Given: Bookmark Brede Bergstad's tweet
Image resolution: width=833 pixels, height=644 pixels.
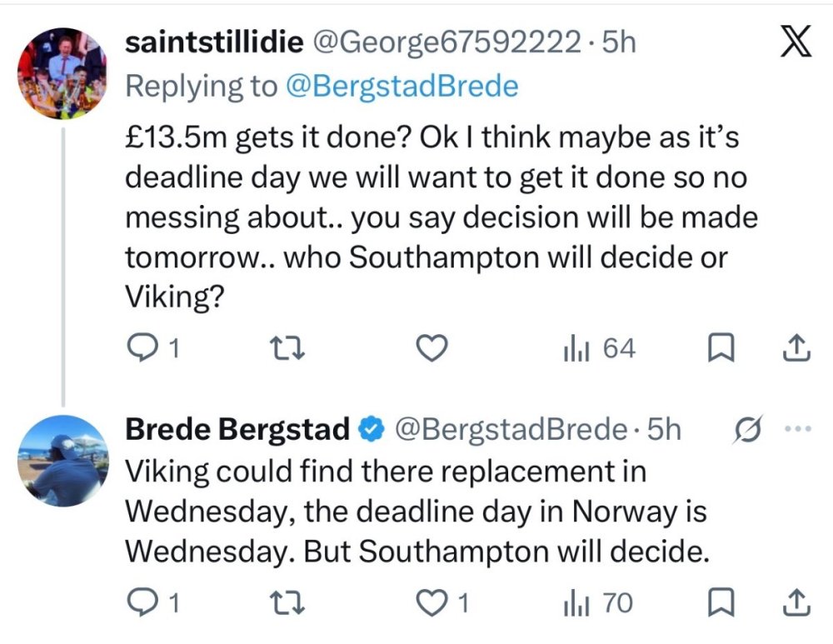Looking at the screenshot, I should pos(721,603).
